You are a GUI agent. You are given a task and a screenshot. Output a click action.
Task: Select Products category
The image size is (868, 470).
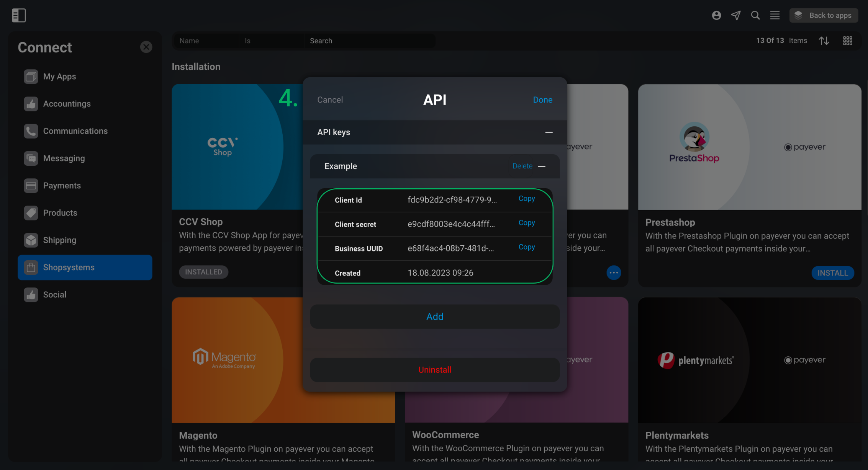85,213
